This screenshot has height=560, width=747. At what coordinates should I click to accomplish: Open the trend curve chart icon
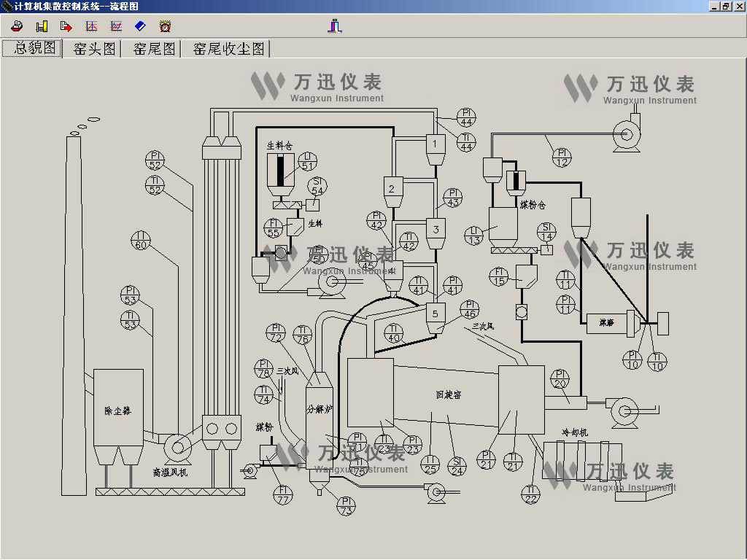[116, 26]
